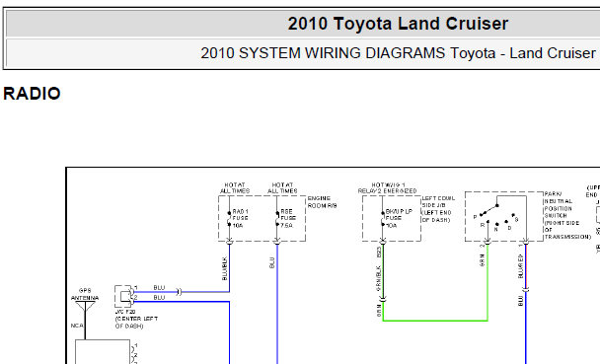
Task: Click vertical 'GRN' label below GRN/BLK connector
Action: (x=379, y=310)
